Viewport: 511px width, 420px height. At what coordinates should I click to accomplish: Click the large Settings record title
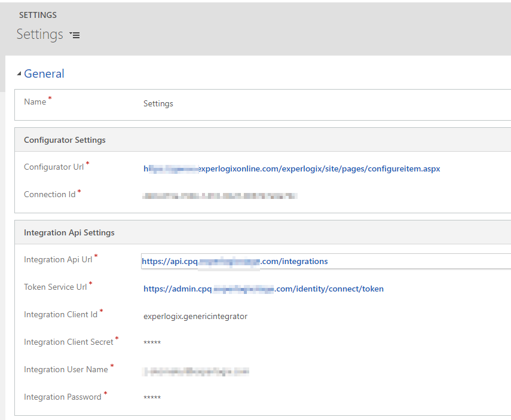40,35
